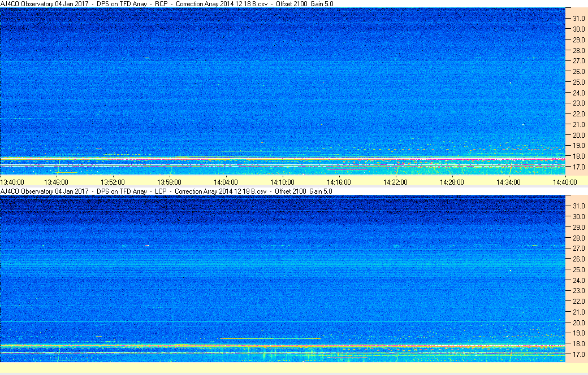The width and height of the screenshot is (588, 375).
Task: Click the 25.0 frequency label in RCP panel
Action: [x=578, y=82]
